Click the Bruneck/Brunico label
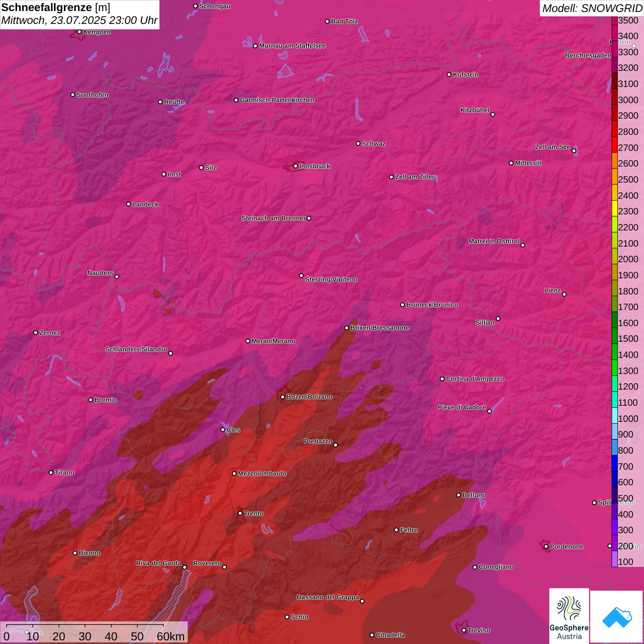This screenshot has width=644, height=644. click(x=432, y=305)
